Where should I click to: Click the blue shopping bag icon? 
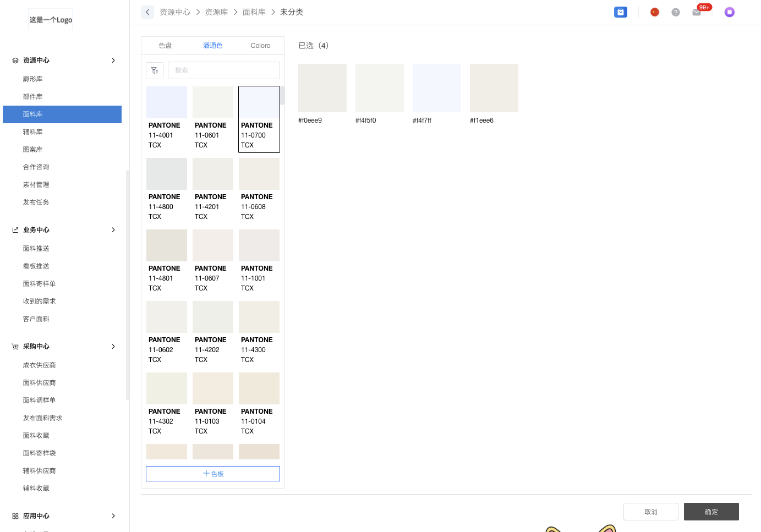[x=620, y=12]
